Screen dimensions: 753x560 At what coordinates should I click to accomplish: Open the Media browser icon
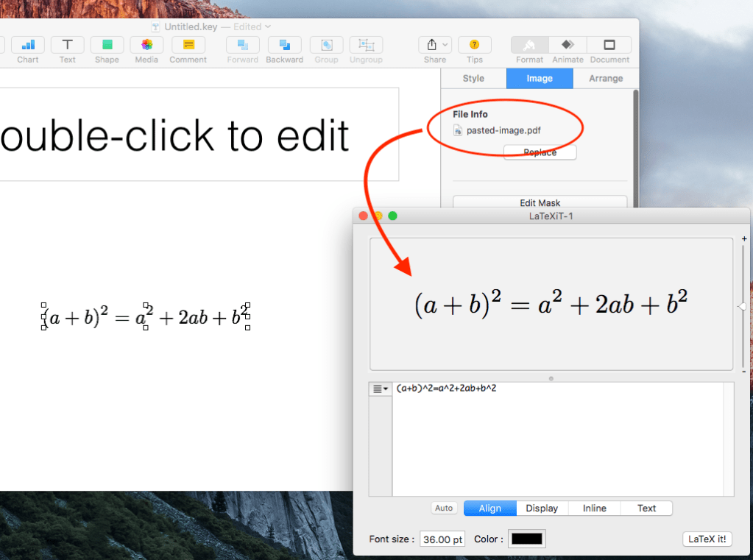pos(146,45)
